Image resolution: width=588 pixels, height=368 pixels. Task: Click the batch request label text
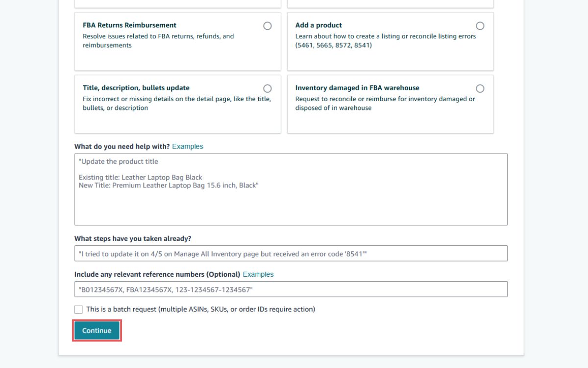tap(200, 310)
